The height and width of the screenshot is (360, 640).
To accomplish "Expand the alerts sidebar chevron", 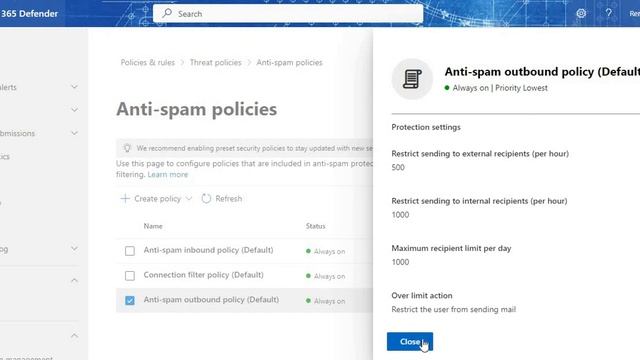I will tap(74, 87).
